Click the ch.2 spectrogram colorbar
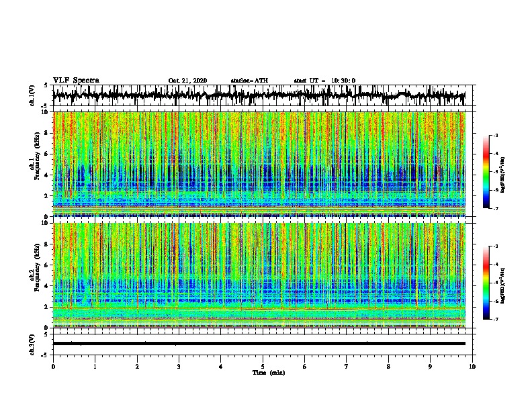Image resolution: width=532 pixels, height=411 pixels. pos(486,283)
